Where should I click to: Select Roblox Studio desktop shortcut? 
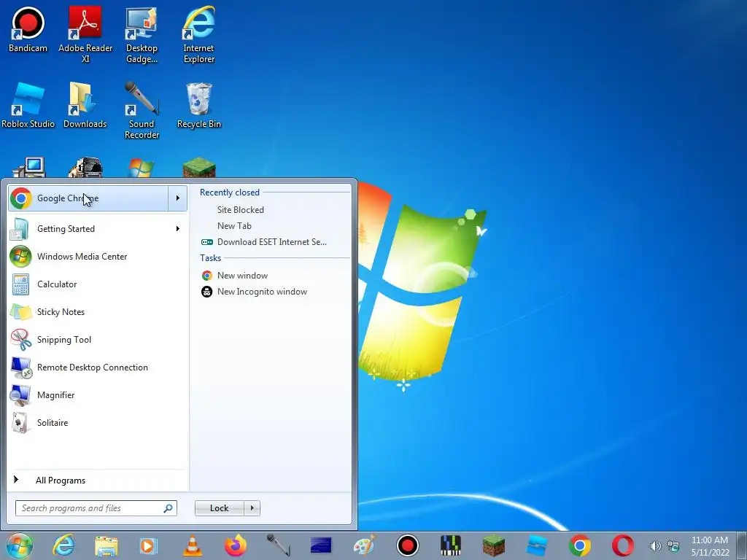click(28, 105)
